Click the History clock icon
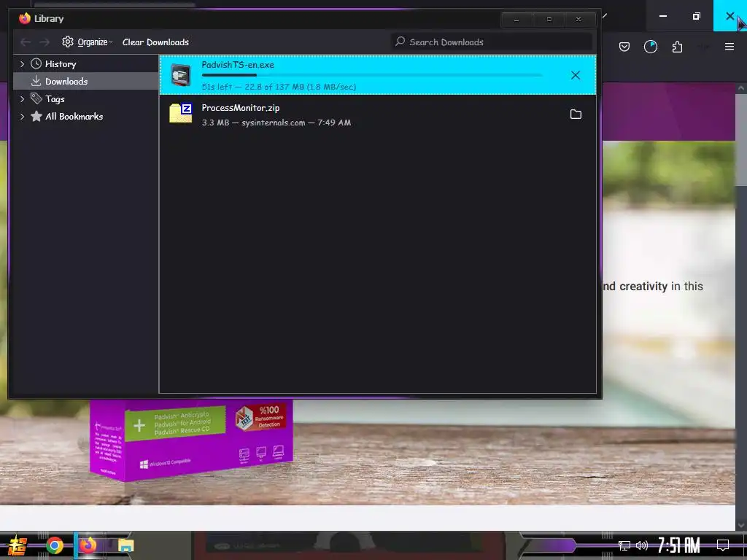 (36, 64)
